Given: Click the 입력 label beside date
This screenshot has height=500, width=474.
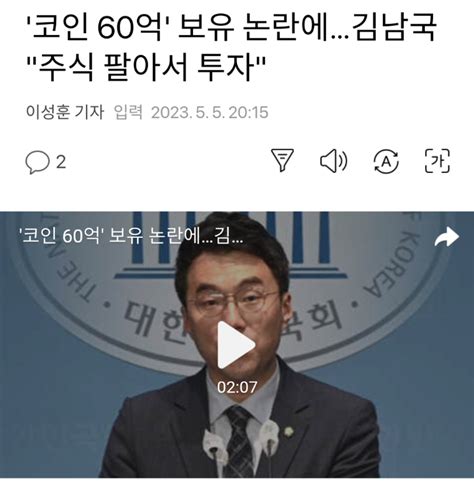Looking at the screenshot, I should coord(128,112).
